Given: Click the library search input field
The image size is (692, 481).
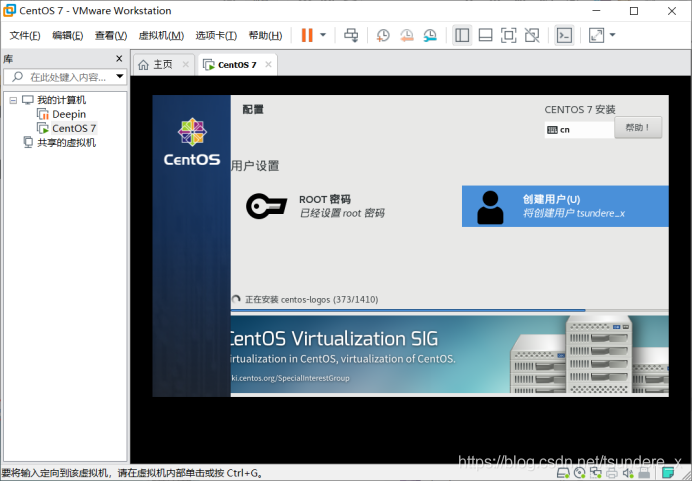Looking at the screenshot, I should pos(65,77).
